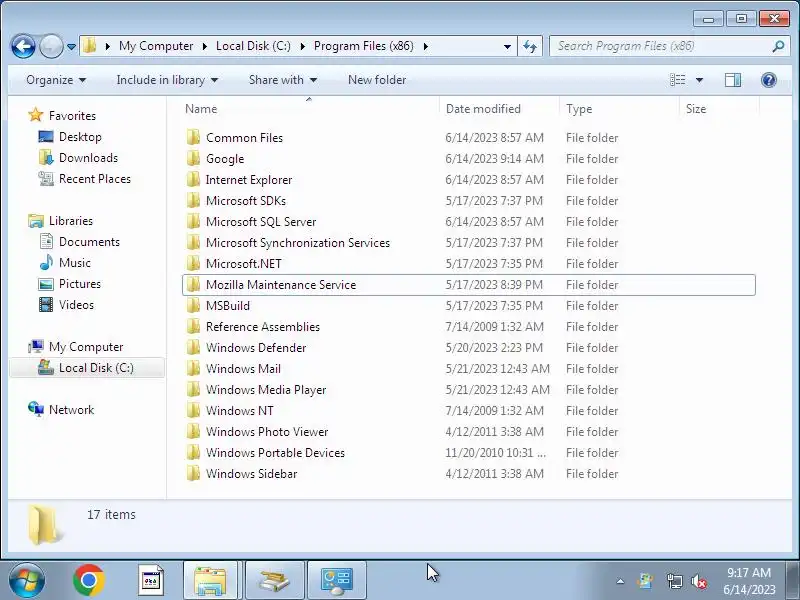Select Network in navigation pane
Image resolution: width=800 pixels, height=600 pixels.
coord(71,410)
